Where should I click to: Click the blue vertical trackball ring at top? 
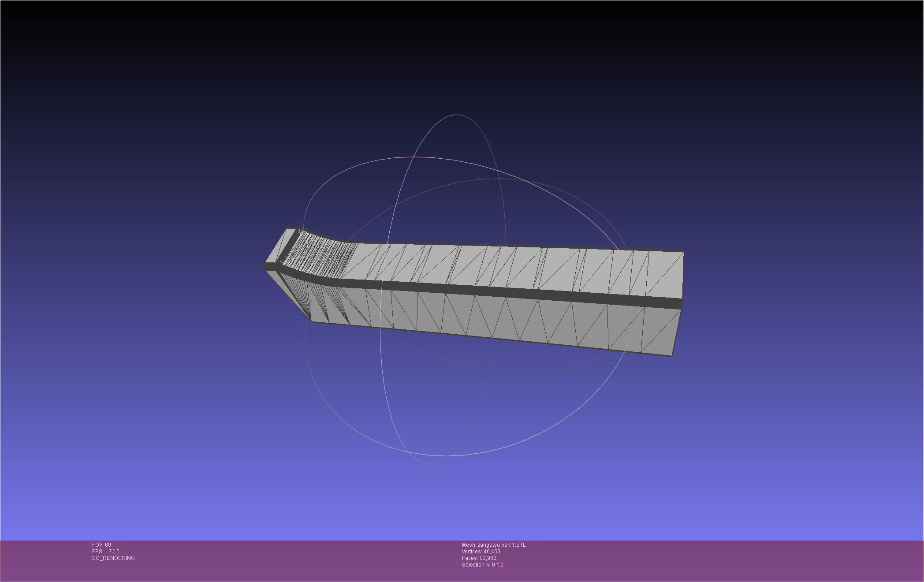click(x=456, y=115)
